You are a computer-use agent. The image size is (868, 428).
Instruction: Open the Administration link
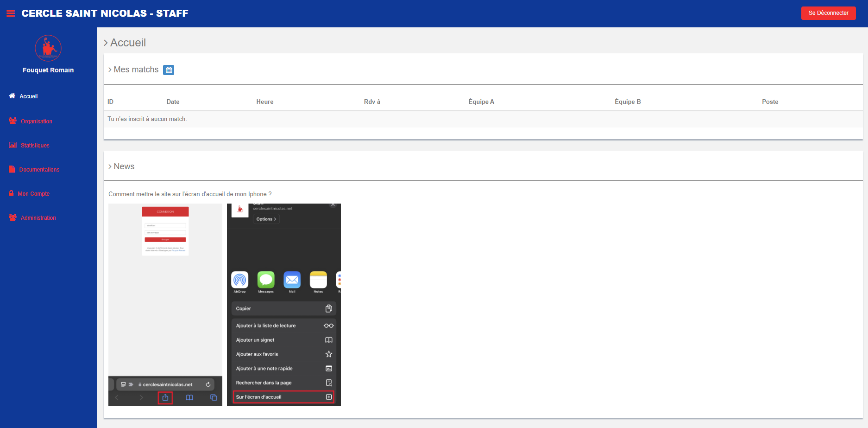pos(38,218)
